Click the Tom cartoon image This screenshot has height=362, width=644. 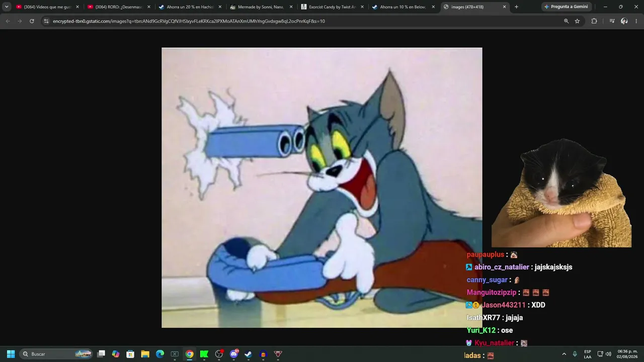(321, 188)
